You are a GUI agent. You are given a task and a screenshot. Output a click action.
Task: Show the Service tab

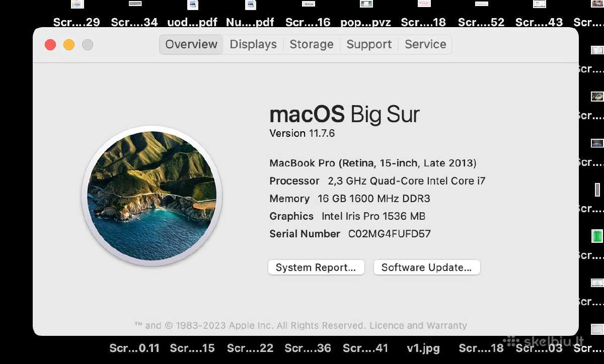[x=425, y=44]
